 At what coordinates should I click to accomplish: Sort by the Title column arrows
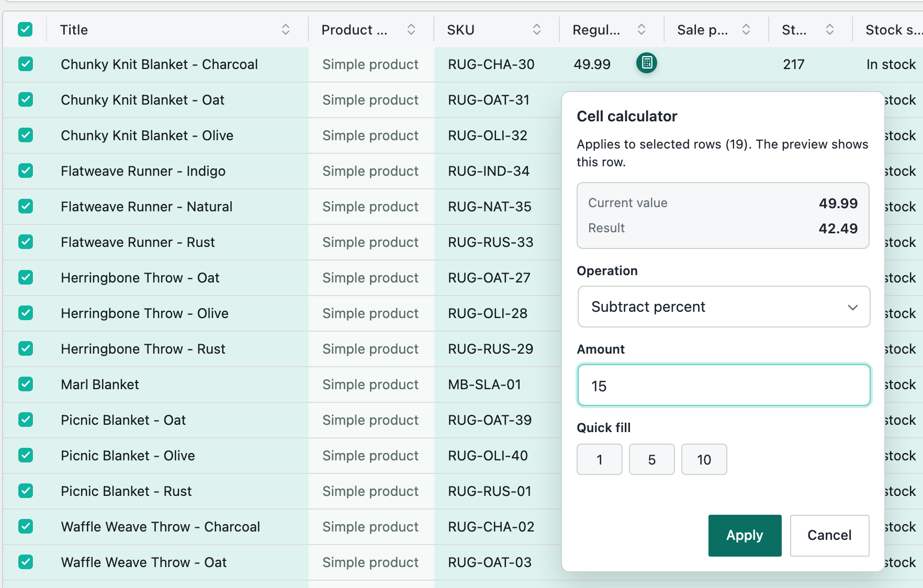pos(286,29)
